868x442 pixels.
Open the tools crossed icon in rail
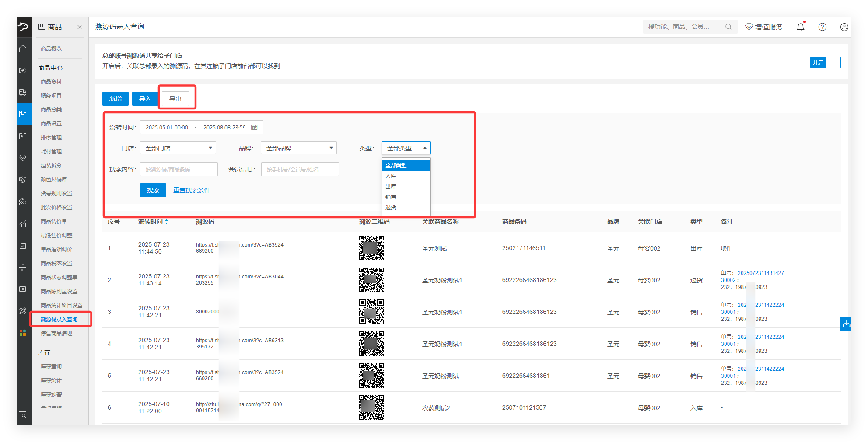pyautogui.click(x=23, y=311)
